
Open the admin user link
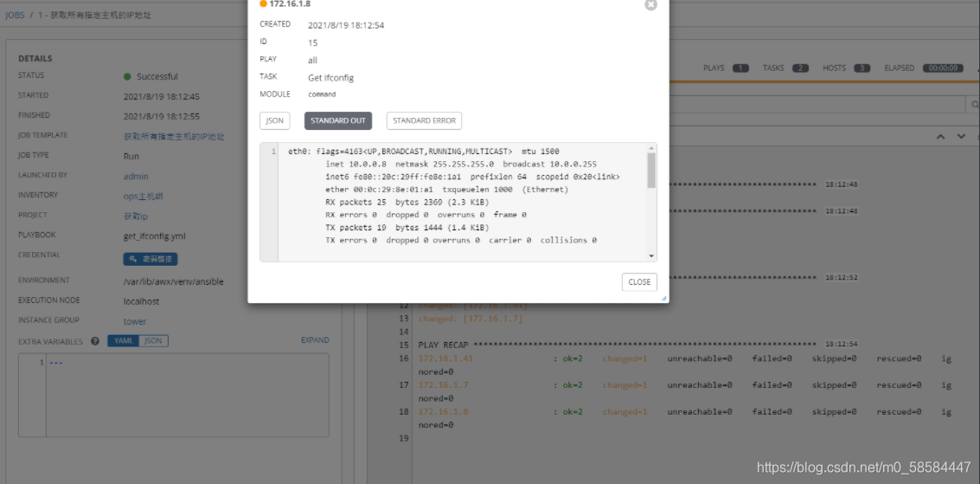[137, 177]
